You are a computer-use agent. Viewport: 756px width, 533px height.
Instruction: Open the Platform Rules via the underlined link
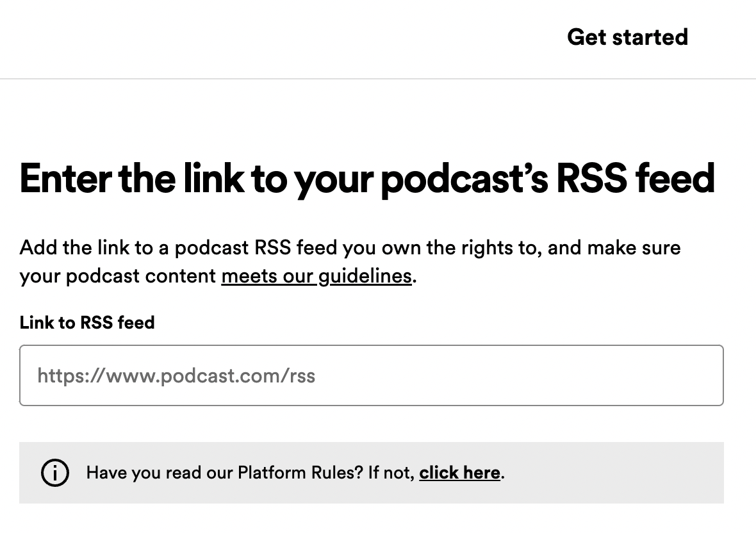[x=459, y=473]
